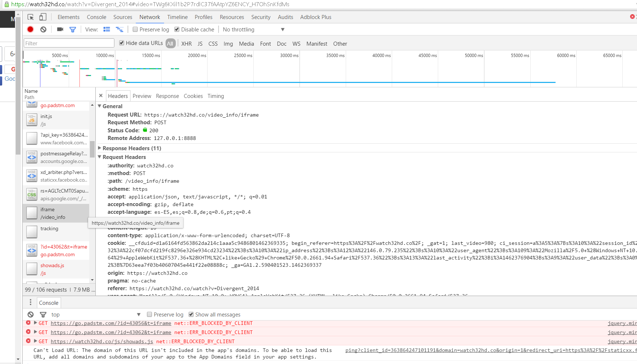Viewport: 637px width, 364px height.
Task: Open the go.padstm.com id=43056 error link
Action: pos(111,323)
